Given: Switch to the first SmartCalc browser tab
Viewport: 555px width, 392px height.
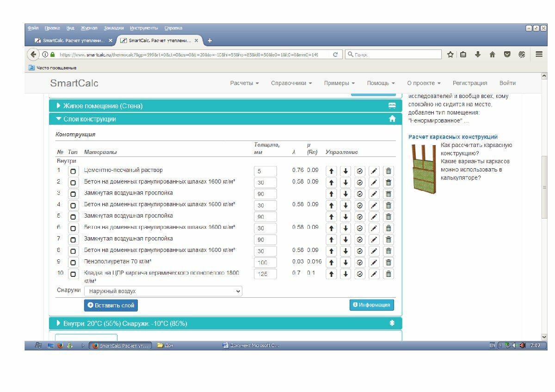Looking at the screenshot, I should tap(73, 41).
